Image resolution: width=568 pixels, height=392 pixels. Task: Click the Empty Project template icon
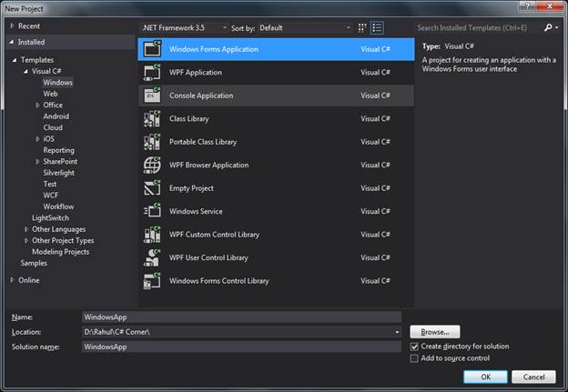click(152, 188)
